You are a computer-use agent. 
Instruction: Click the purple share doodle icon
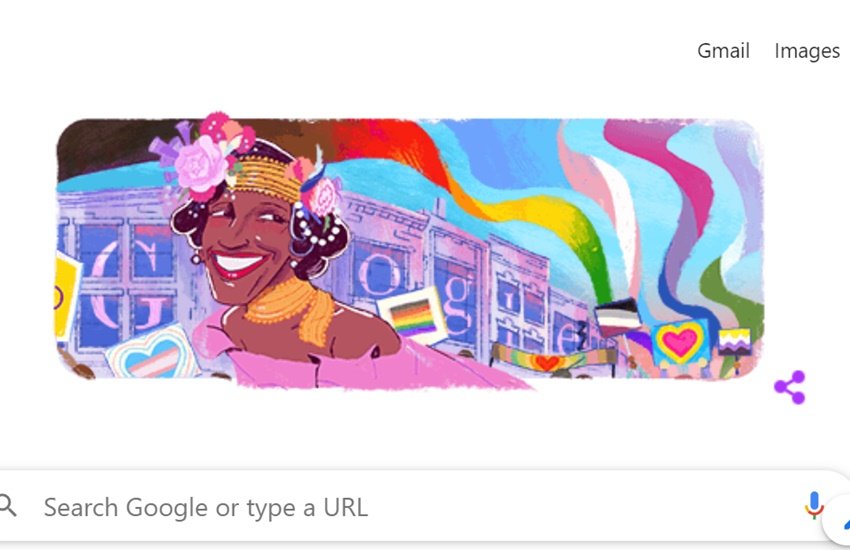pyautogui.click(x=790, y=387)
